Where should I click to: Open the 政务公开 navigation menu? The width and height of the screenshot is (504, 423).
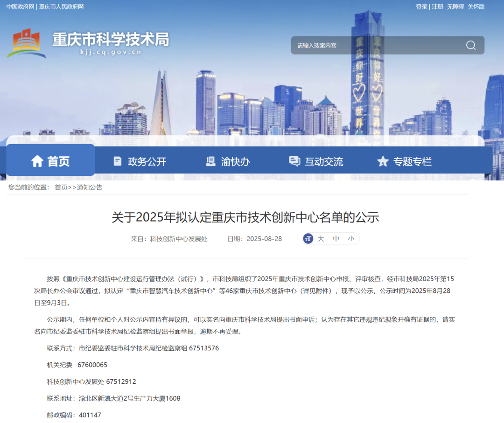tap(140, 161)
